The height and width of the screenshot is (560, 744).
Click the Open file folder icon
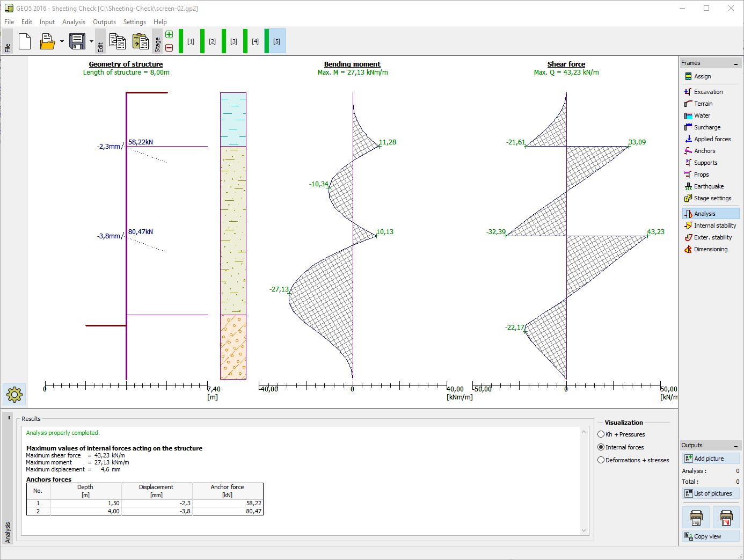47,41
